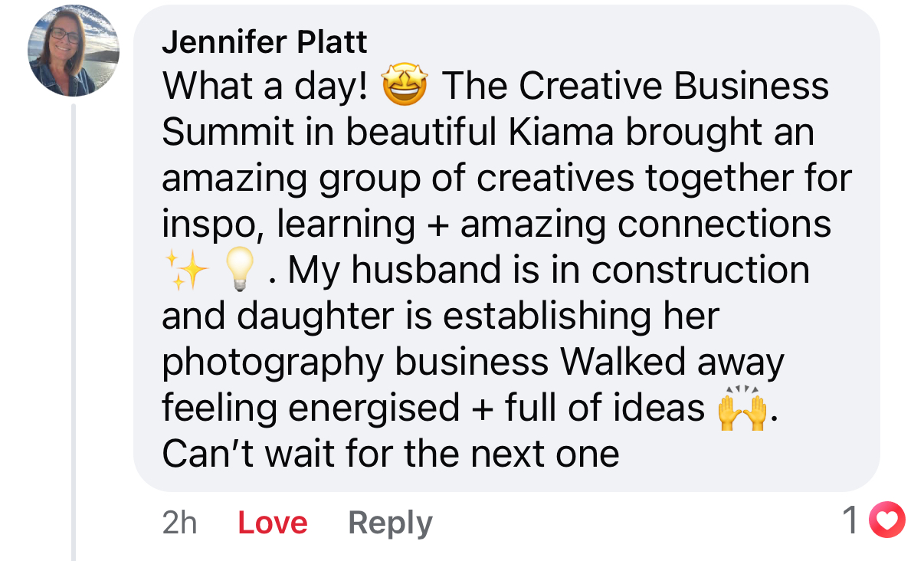Click the "inspo, learning" text in the comment
The height and width of the screenshot is (561, 924).
[288, 225]
